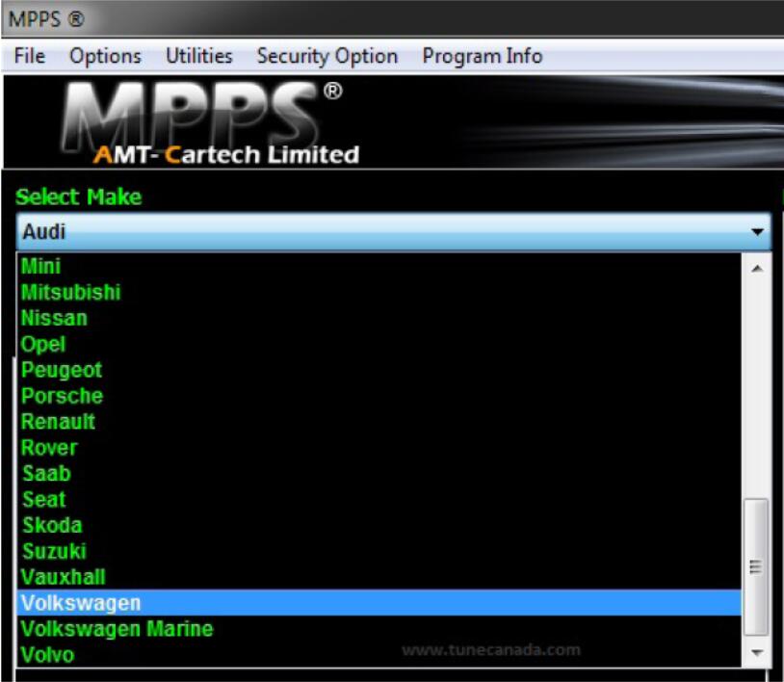Open the File menu

pos(30,56)
